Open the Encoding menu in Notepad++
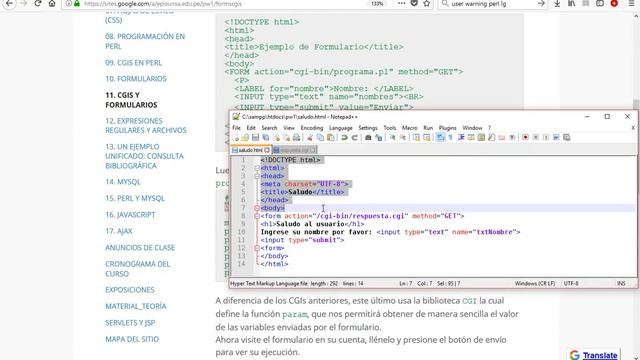The image size is (640, 360). tap(312, 128)
